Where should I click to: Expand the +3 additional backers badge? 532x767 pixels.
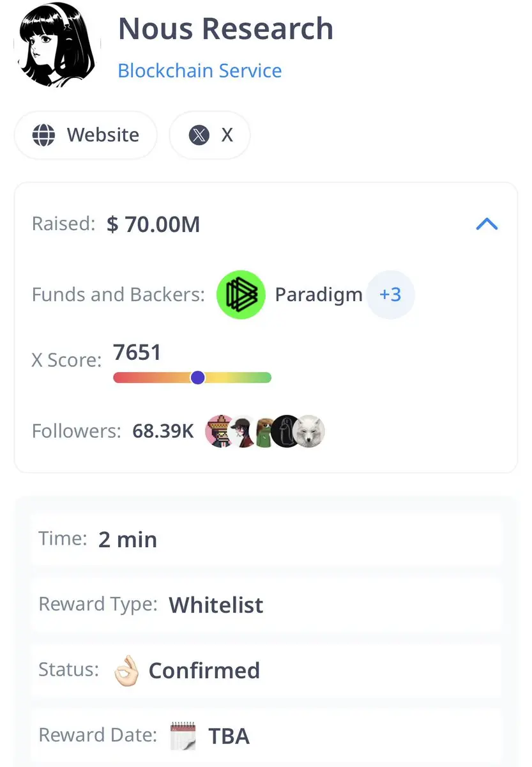click(x=390, y=295)
